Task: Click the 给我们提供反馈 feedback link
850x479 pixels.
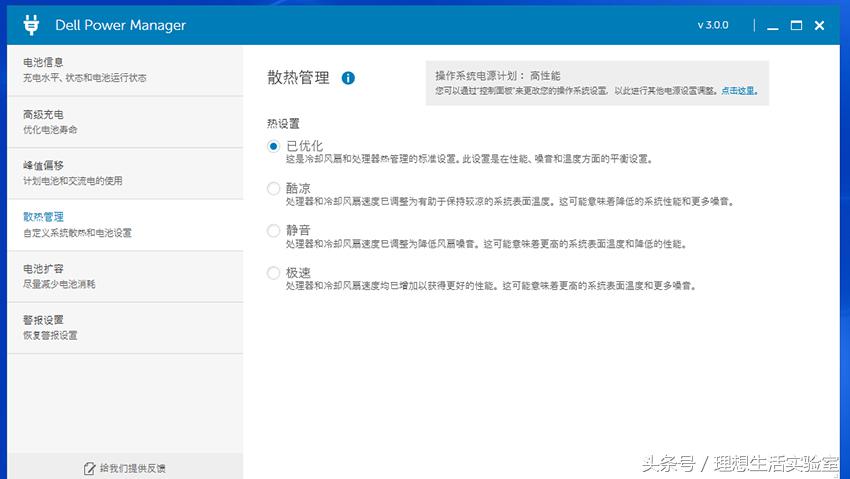Action: tap(132, 469)
